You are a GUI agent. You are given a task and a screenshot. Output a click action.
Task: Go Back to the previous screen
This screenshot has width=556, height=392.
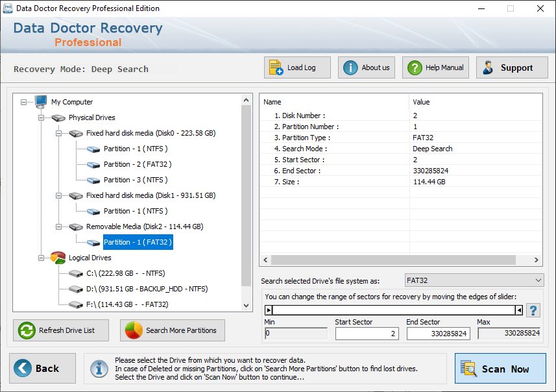[43, 368]
